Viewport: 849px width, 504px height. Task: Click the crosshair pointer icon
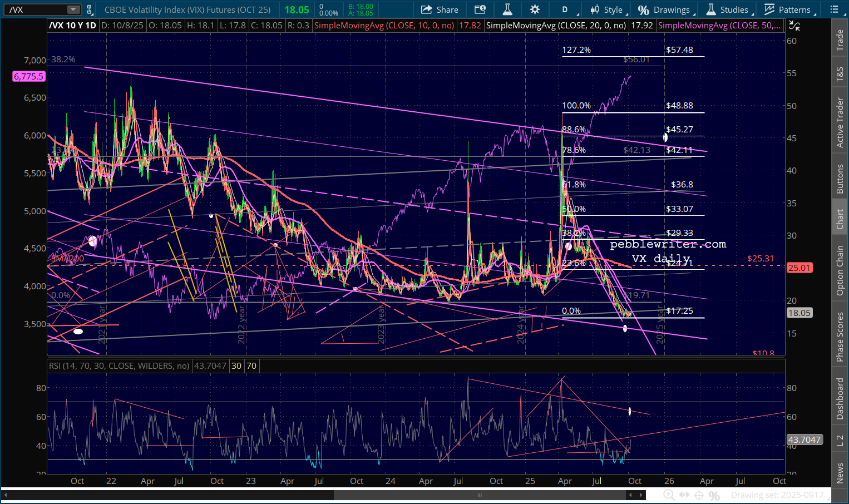click(699, 495)
